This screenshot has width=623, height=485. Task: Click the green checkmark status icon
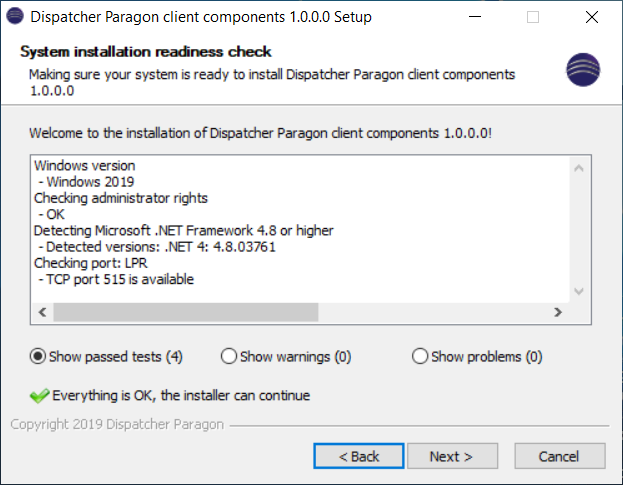point(39,395)
